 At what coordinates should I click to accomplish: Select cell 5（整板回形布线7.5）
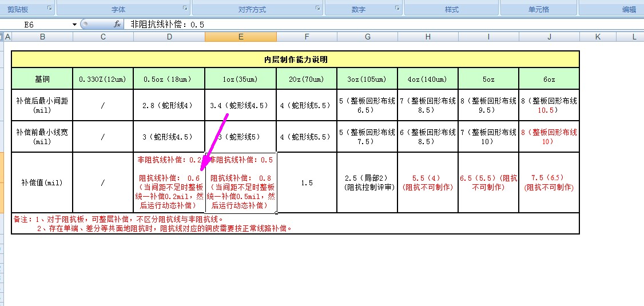point(367,136)
